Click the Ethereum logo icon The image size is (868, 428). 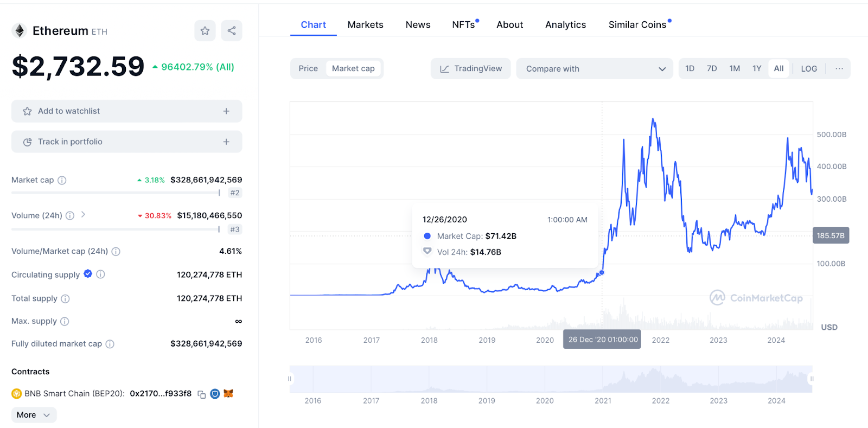[20, 31]
